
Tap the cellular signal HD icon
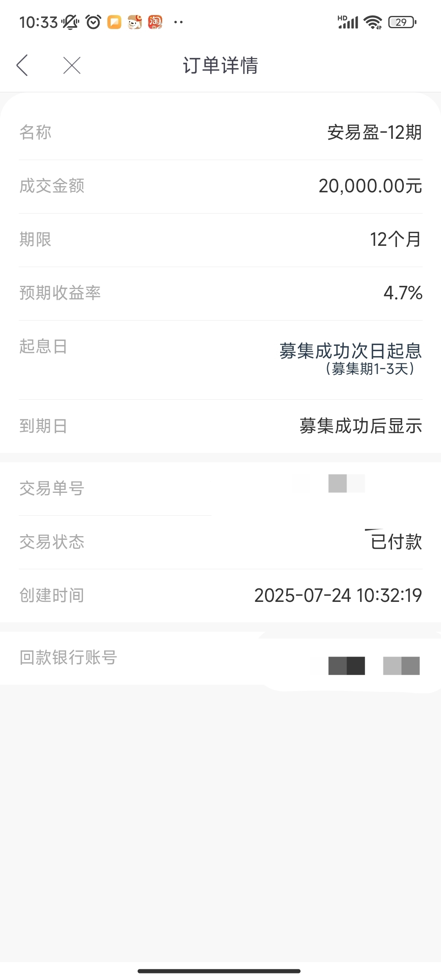pos(348,22)
